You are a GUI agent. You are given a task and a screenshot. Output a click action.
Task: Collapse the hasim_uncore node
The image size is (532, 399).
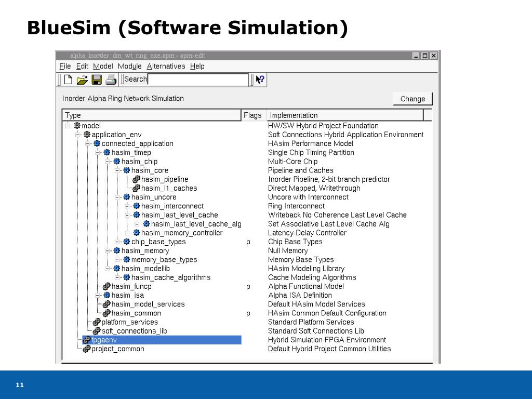(117, 197)
